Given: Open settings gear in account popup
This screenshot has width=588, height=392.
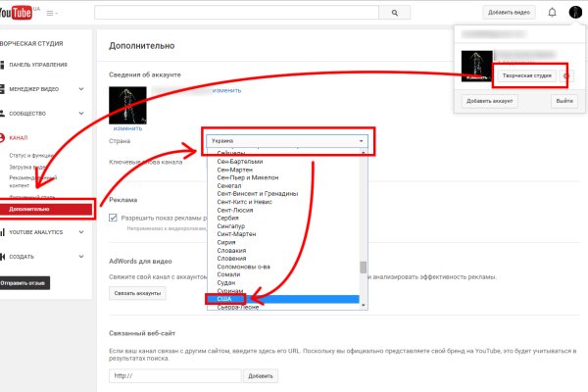Looking at the screenshot, I should coord(565,75).
